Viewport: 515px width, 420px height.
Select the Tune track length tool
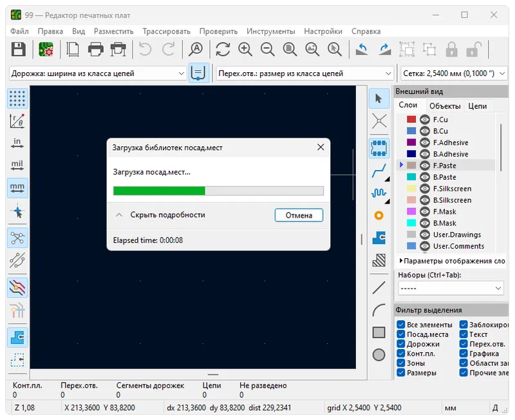(x=379, y=193)
